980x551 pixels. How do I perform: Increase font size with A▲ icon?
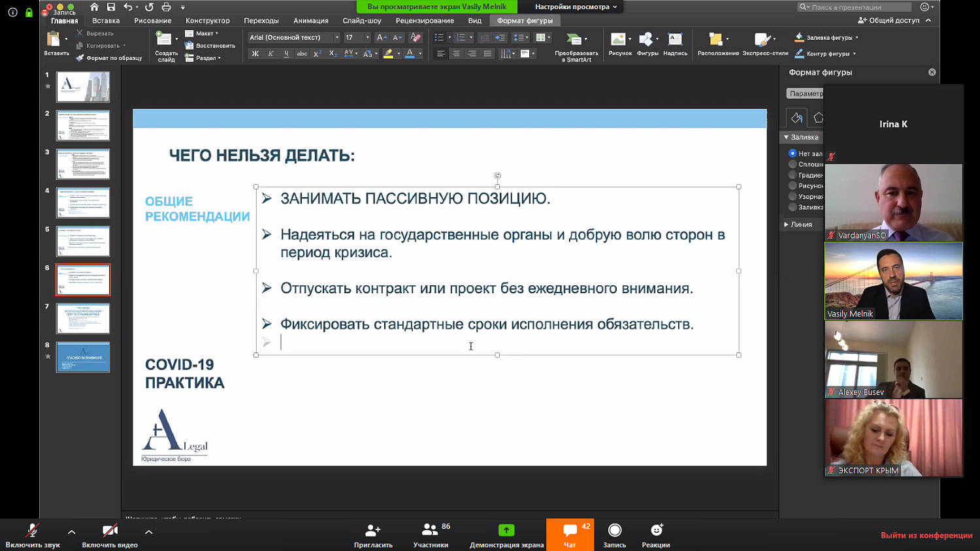[382, 38]
